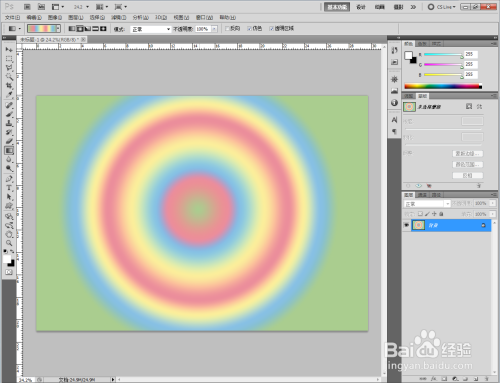Open the 图像 (Image) menu
Image resolution: width=500 pixels, height=383 pixels.
point(55,17)
